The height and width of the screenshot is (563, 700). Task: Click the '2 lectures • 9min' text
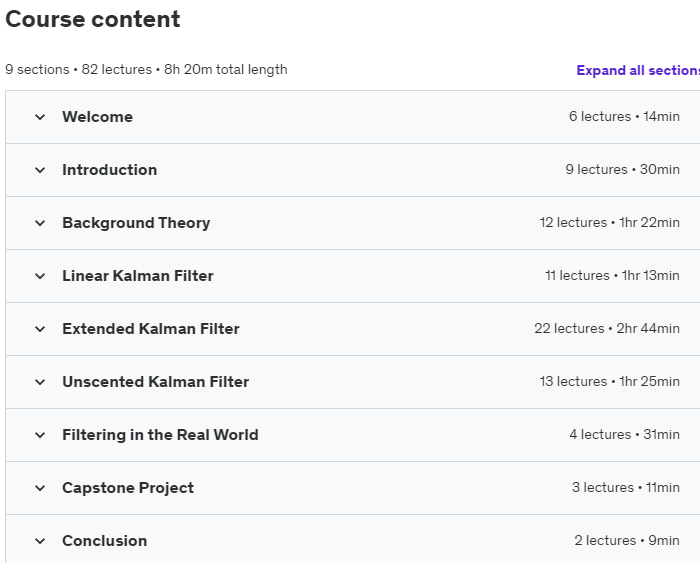(627, 541)
